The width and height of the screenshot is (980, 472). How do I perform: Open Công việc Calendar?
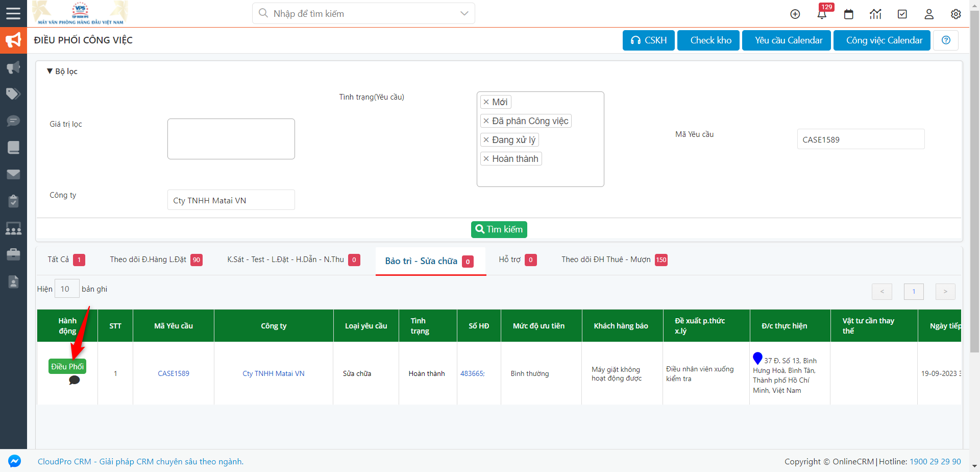[882, 40]
